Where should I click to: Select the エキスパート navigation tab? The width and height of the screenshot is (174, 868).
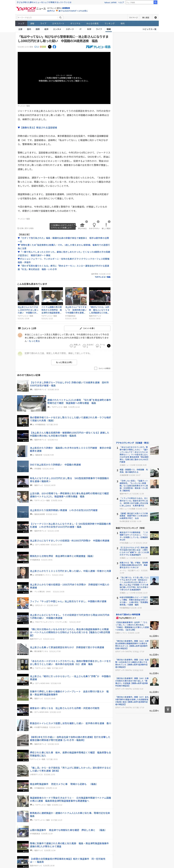point(58,24)
